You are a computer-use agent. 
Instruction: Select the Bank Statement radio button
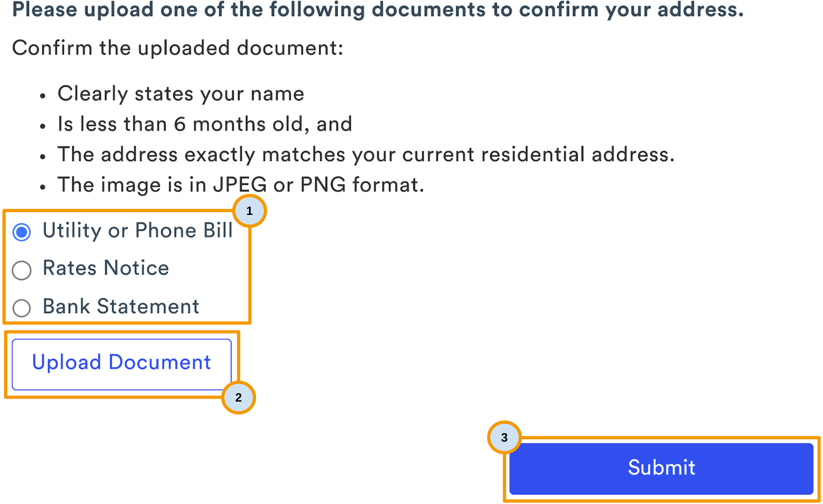coord(22,308)
